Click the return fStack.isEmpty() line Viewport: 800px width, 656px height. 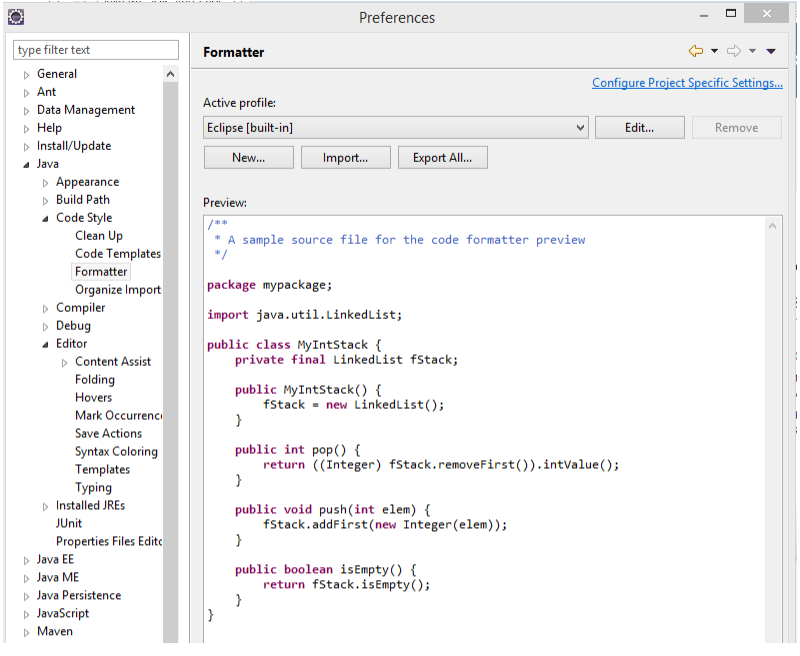(x=346, y=585)
